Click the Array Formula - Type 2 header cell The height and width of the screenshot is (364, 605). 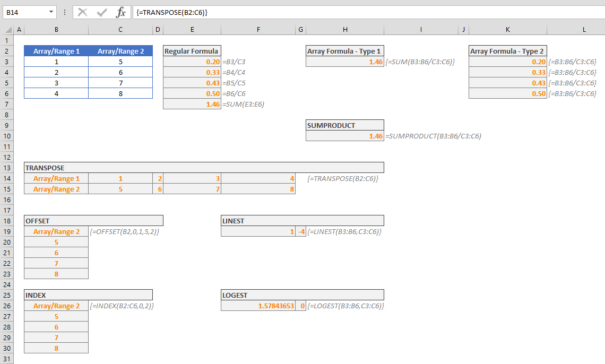tap(507, 51)
